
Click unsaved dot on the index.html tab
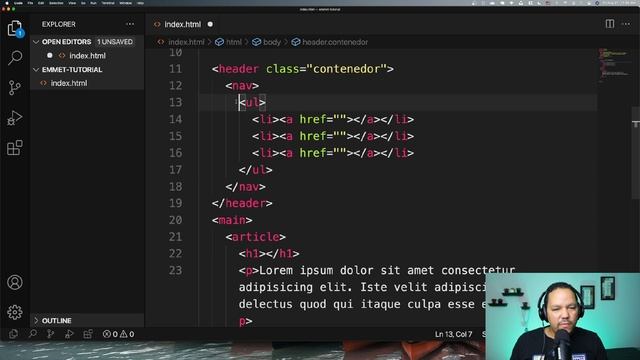(x=210, y=24)
